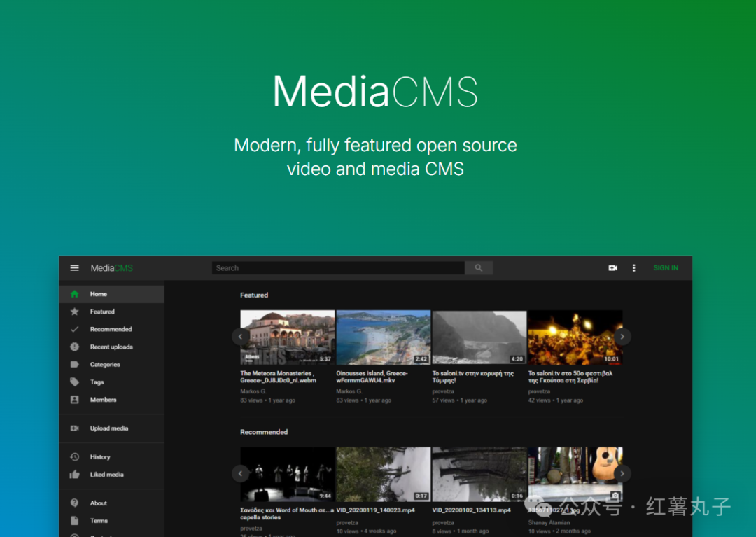This screenshot has height=537, width=756.
Task: Open the grayscale 4:20 video thumbnail
Action: point(479,337)
